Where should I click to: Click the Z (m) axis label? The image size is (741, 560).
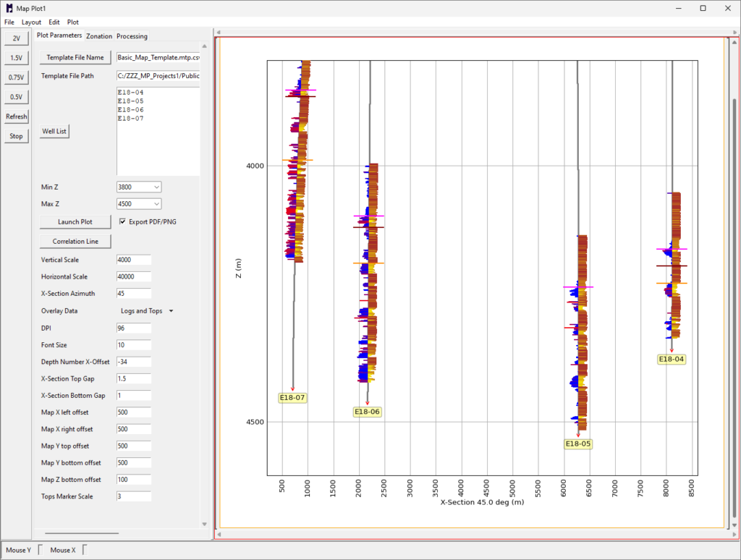tap(239, 268)
